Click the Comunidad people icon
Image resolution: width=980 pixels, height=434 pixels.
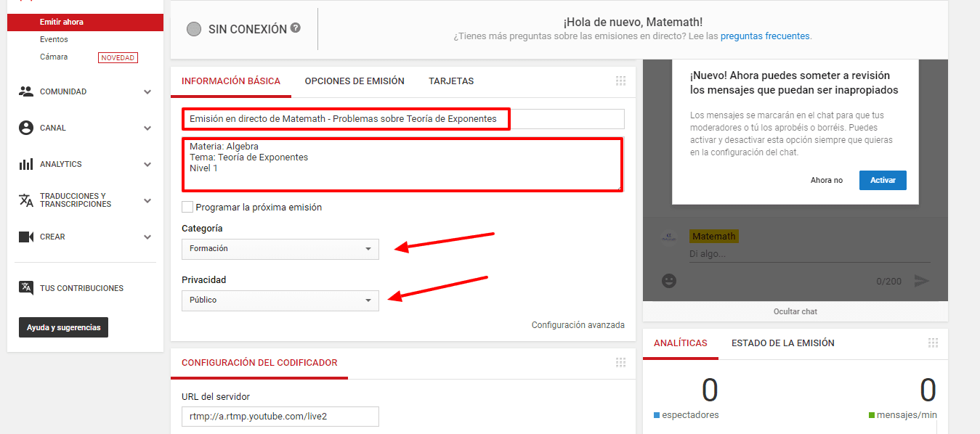[26, 91]
